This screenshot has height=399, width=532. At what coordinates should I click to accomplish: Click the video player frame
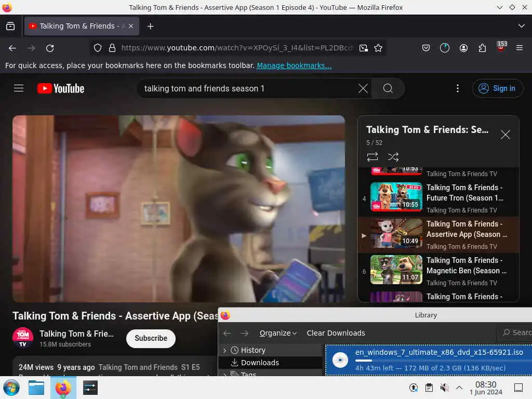179,209
